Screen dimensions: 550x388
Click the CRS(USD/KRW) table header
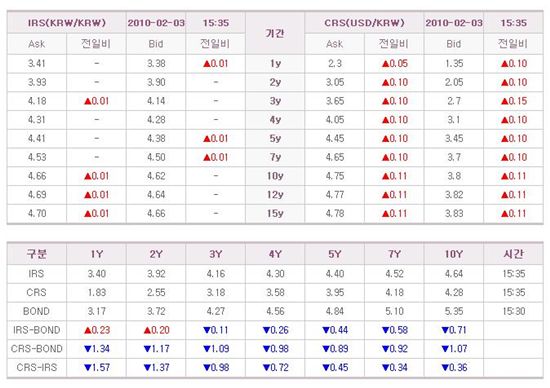tap(364, 23)
